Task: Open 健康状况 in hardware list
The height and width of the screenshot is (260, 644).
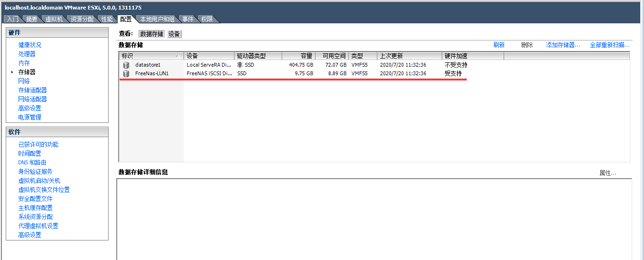Action: tap(30, 45)
